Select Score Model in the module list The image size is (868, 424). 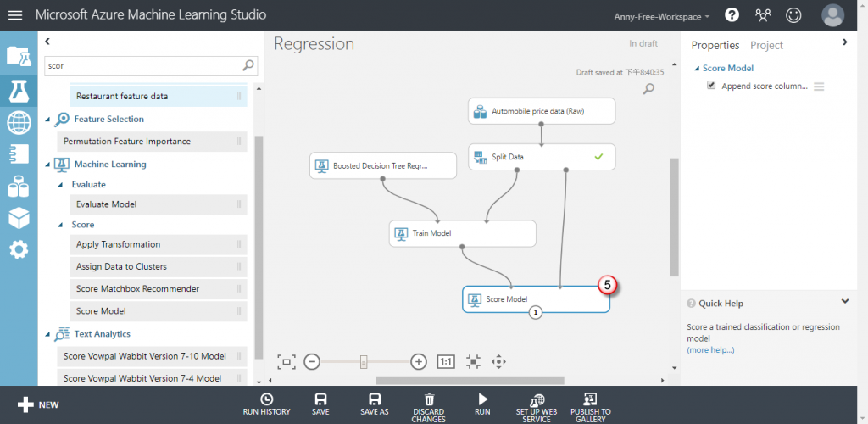pyautogui.click(x=159, y=311)
